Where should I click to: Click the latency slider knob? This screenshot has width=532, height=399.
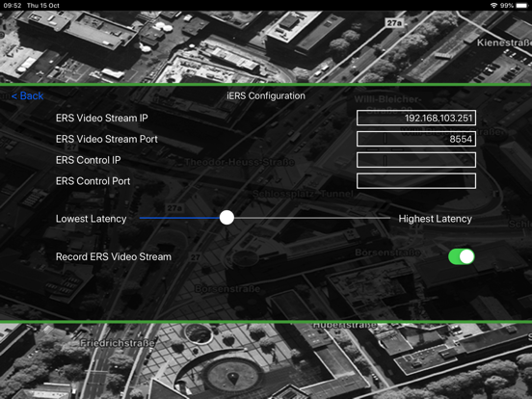tap(226, 218)
